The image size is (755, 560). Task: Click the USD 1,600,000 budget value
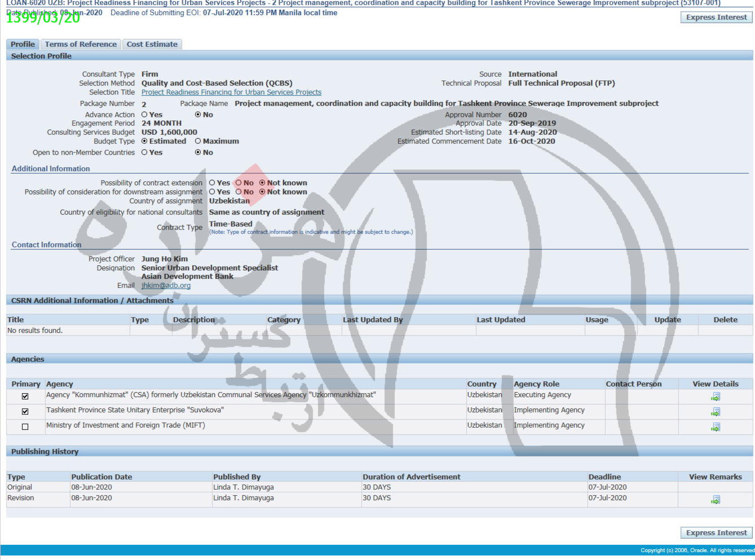click(x=169, y=132)
